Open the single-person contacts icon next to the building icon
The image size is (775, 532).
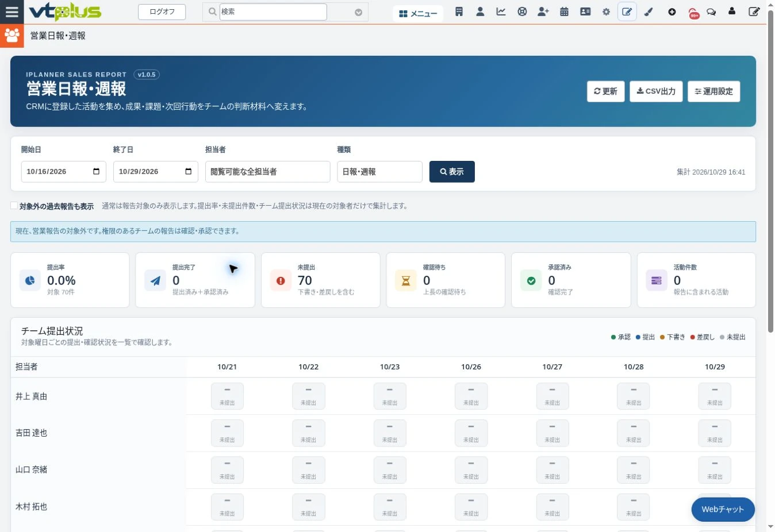tap(480, 11)
